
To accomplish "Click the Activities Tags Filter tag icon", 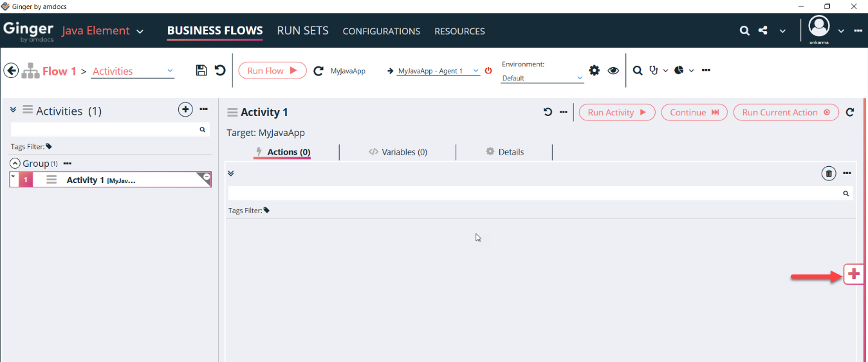I will pos(49,146).
